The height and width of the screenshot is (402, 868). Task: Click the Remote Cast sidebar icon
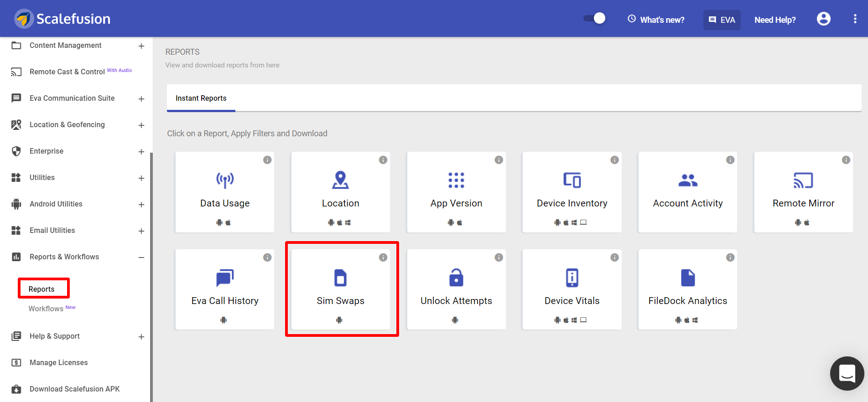pyautogui.click(x=16, y=72)
